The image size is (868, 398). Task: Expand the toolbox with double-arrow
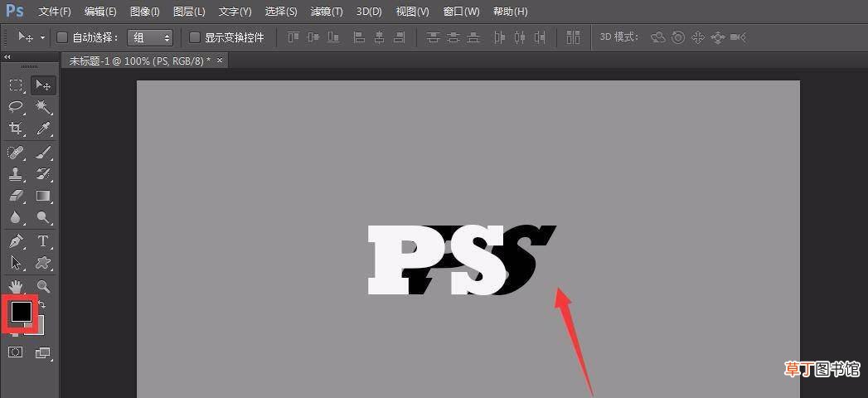pos(7,57)
